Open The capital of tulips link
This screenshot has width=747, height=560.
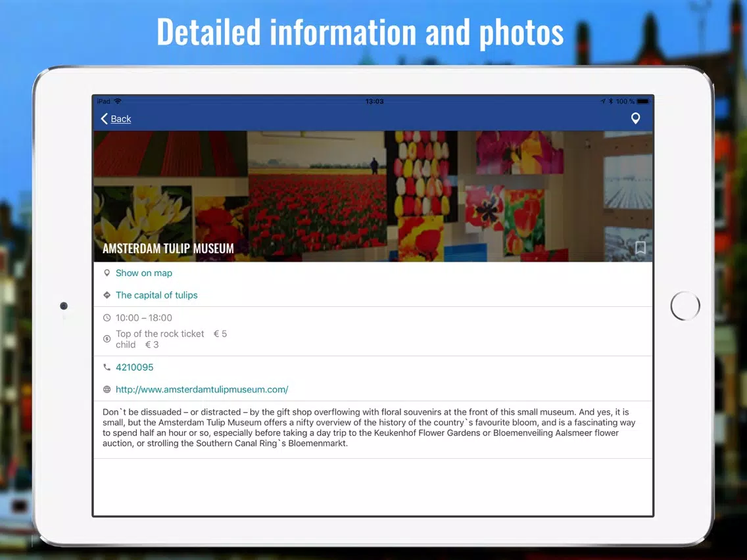point(157,294)
